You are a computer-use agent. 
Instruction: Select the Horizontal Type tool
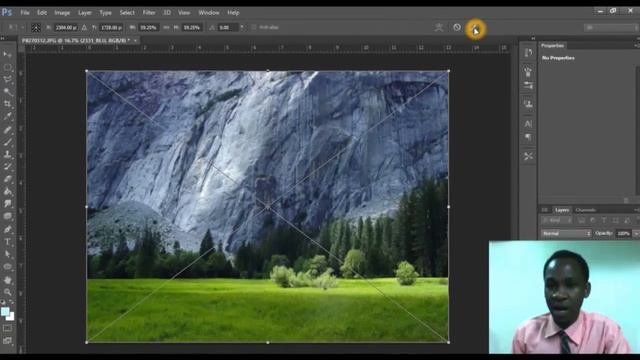click(x=7, y=242)
